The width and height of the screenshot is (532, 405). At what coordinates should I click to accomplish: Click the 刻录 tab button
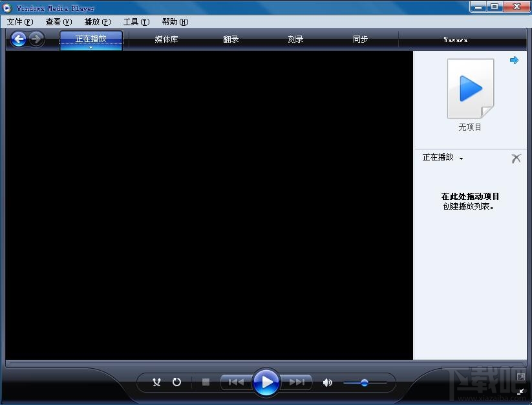(295, 39)
